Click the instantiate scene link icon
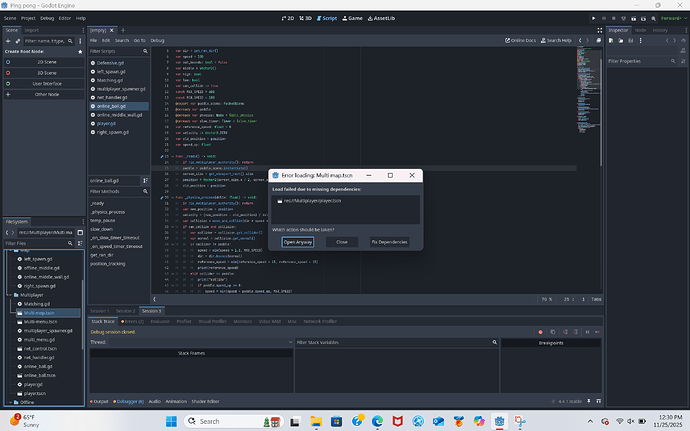 (18, 43)
